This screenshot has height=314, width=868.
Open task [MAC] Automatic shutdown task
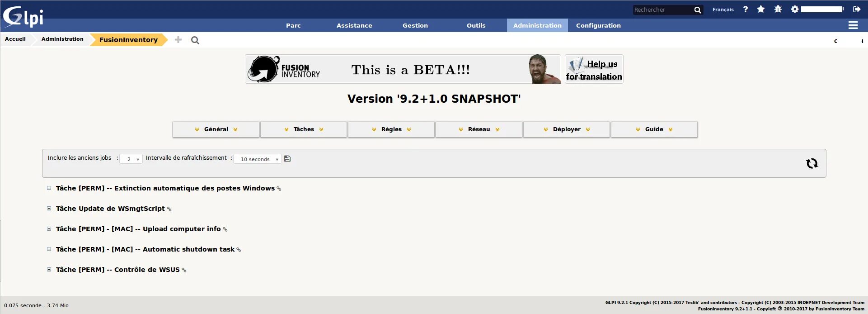pos(145,249)
